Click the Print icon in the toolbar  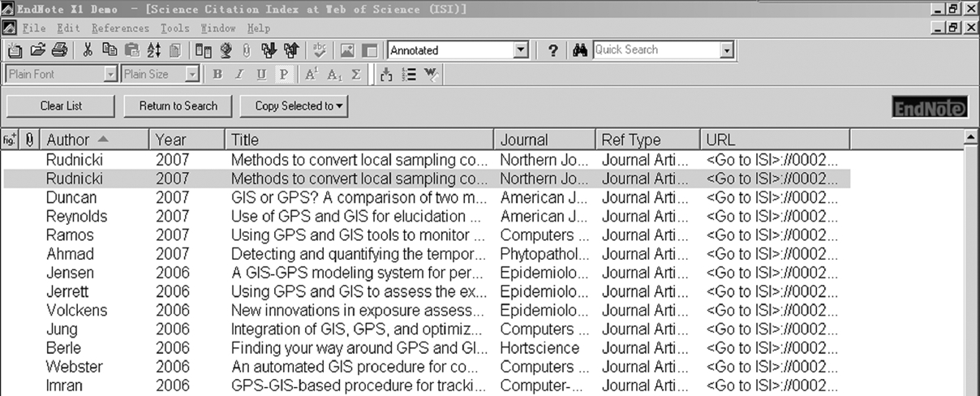(58, 50)
